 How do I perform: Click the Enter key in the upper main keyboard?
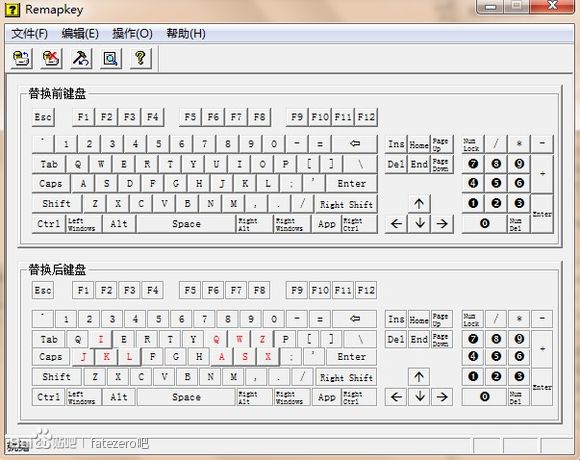351,183
